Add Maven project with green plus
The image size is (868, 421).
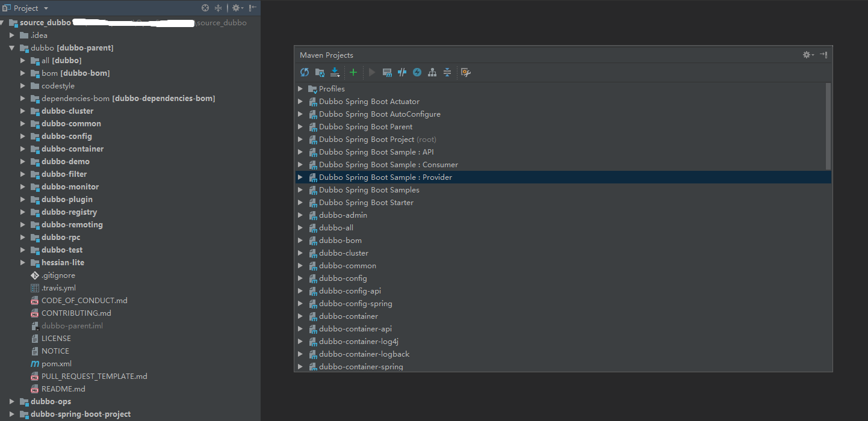[x=353, y=72]
